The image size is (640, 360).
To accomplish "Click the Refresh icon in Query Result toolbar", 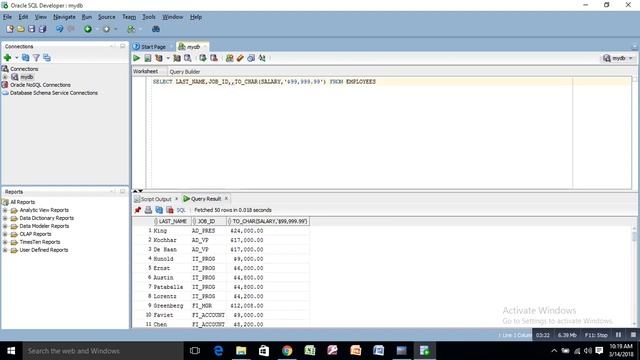I will coord(159,210).
